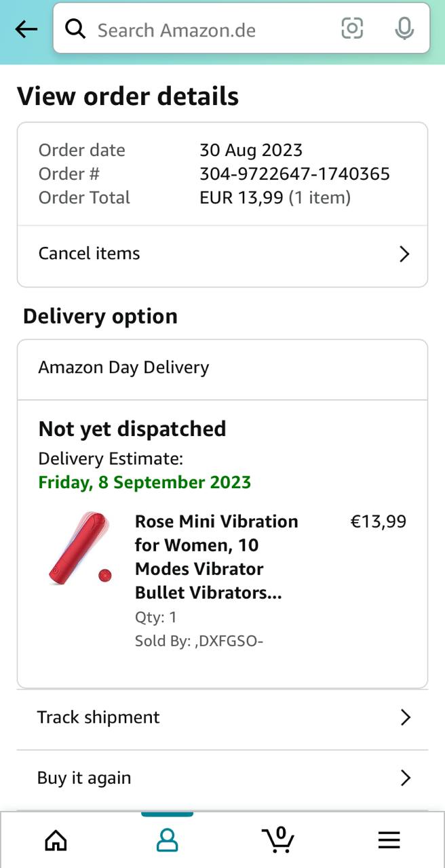445x868 pixels.
Task: Select Cancel items option
Action: [89, 254]
